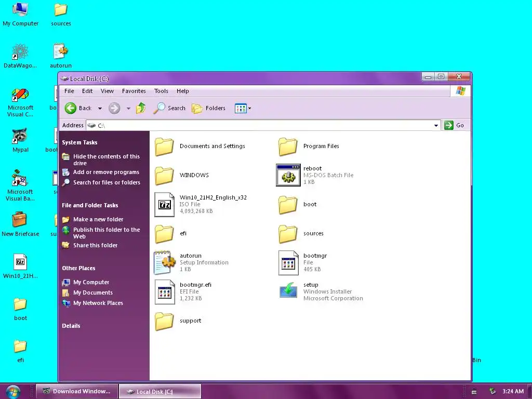This screenshot has width=532, height=399.
Task: Select the WINDOWS folder icon
Action: 165,176
